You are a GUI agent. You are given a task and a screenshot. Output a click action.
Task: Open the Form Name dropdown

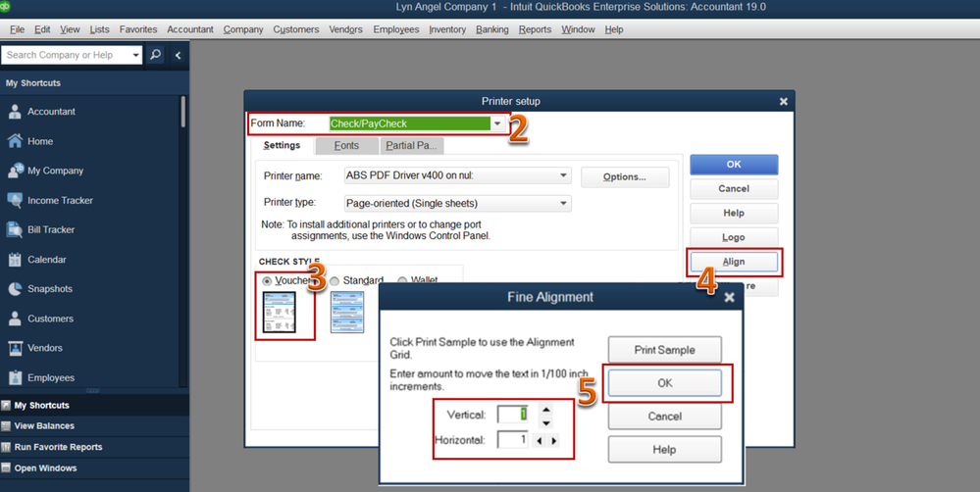[x=497, y=123]
